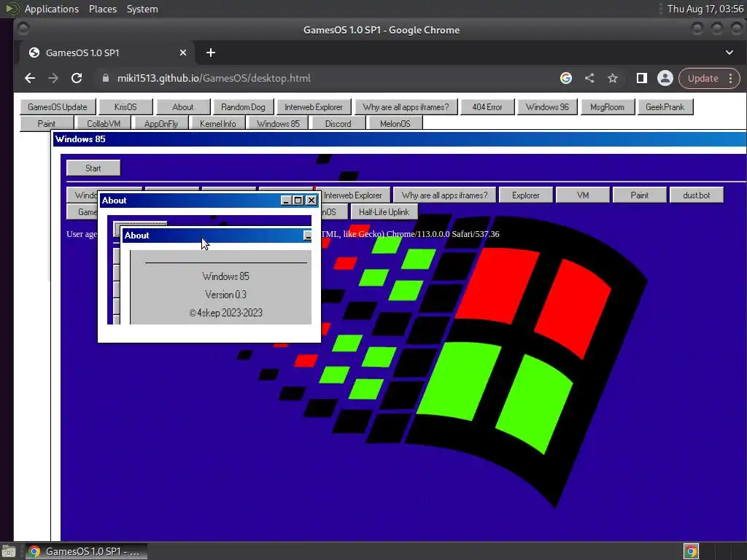Open the Chrome profile avatar
This screenshot has height=560, width=747.
click(665, 78)
